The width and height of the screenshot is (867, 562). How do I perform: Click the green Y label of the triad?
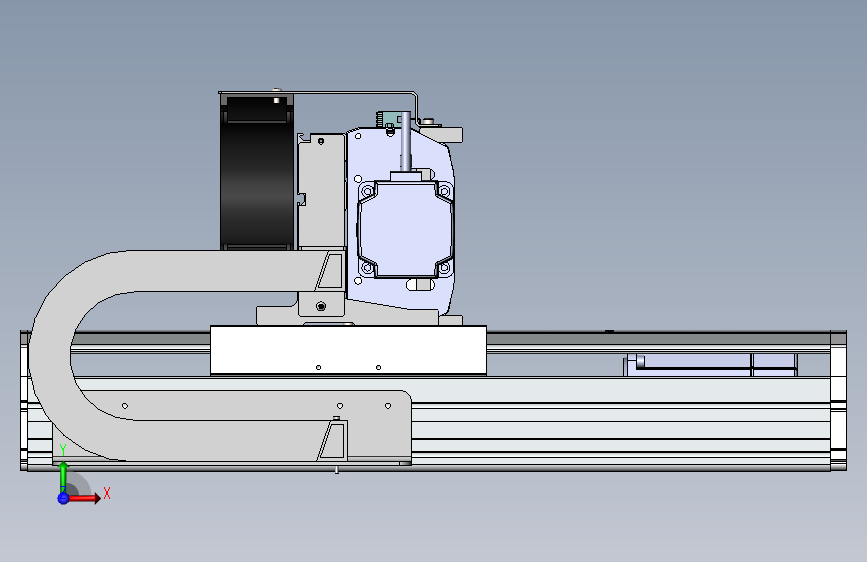click(x=63, y=450)
